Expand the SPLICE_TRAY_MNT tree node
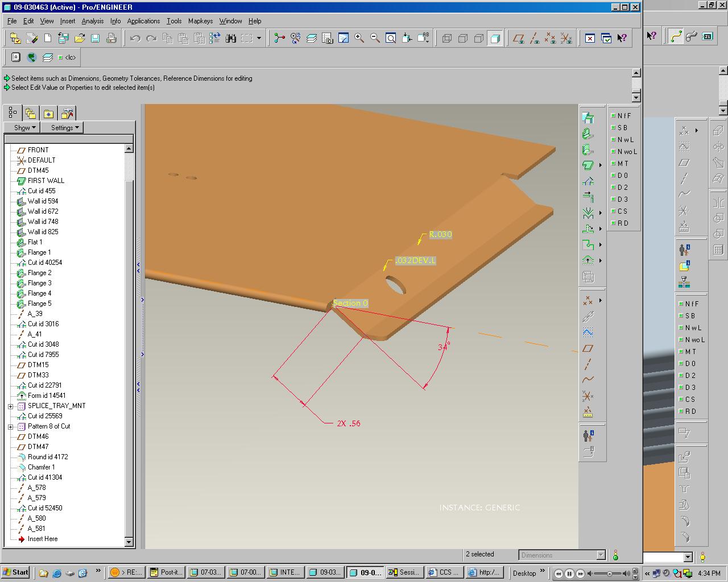This screenshot has height=582, width=728. coord(11,406)
